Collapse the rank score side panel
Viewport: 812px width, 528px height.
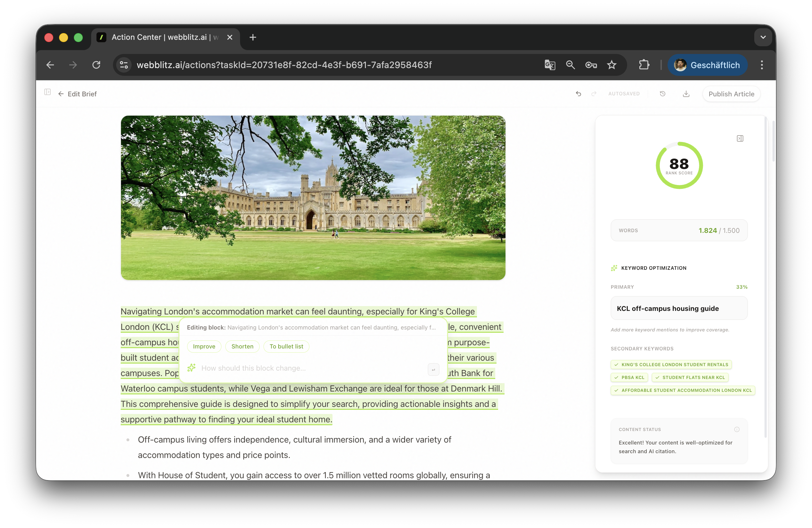pos(740,138)
